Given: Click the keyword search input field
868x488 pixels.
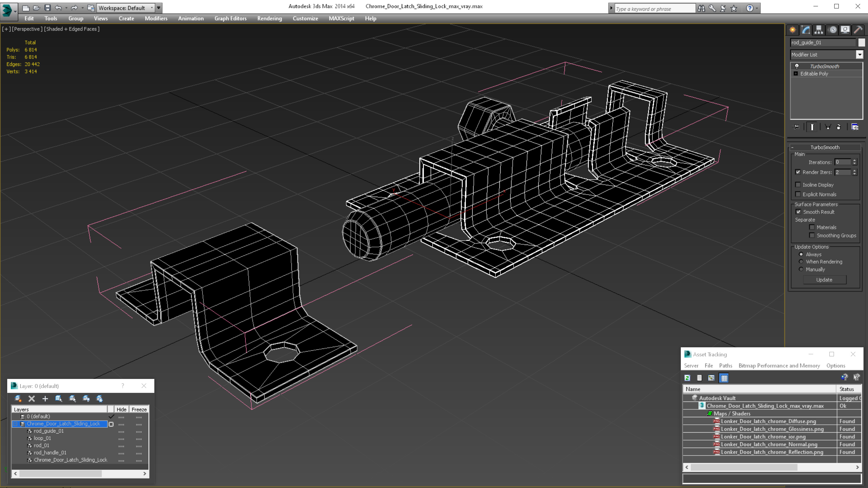Looking at the screenshot, I should pos(654,9).
